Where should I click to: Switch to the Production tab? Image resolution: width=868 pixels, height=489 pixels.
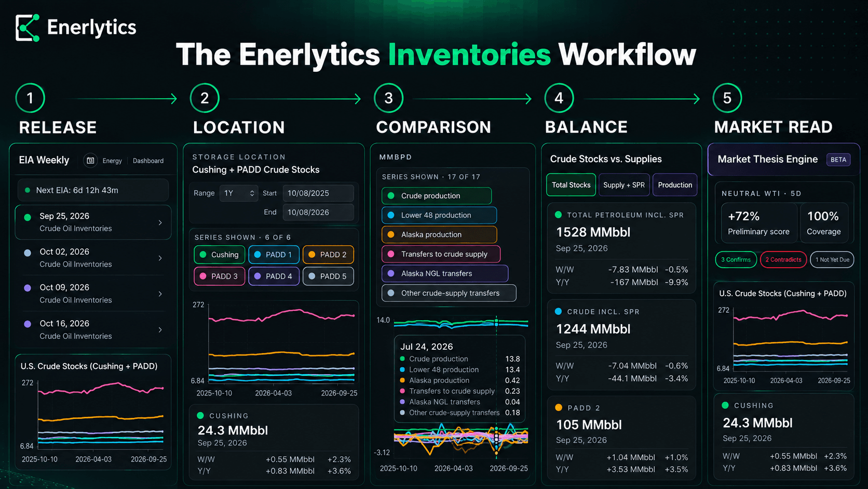675,185
